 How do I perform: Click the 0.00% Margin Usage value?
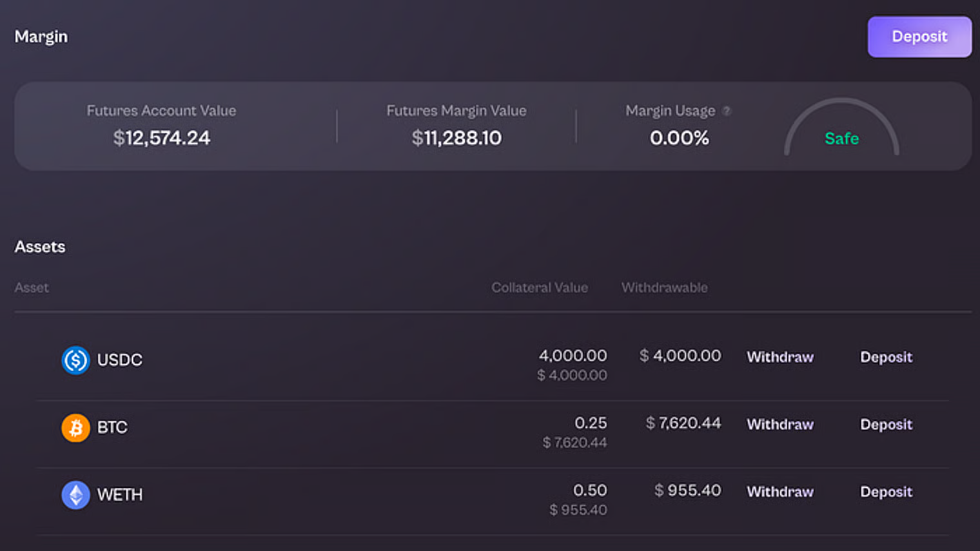(x=679, y=138)
